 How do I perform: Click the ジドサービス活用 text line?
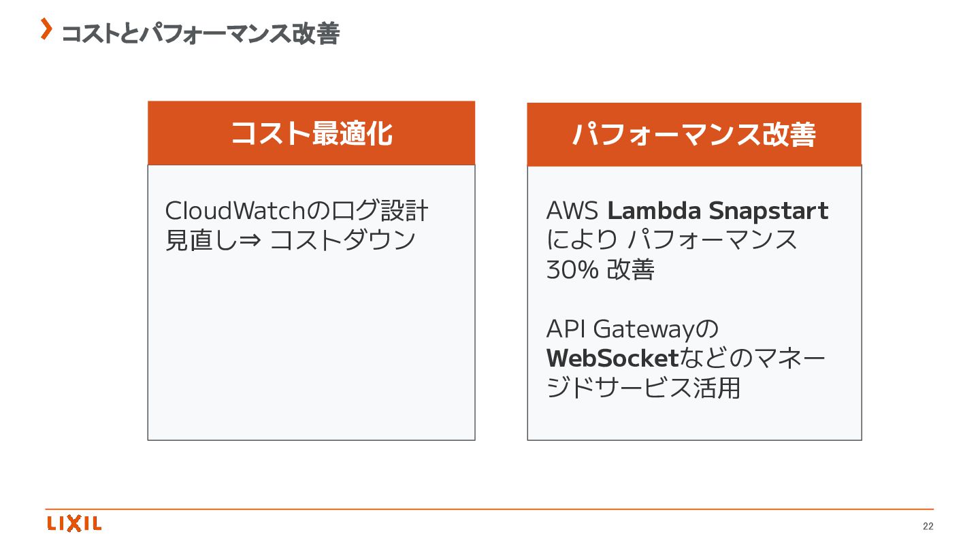(642, 388)
